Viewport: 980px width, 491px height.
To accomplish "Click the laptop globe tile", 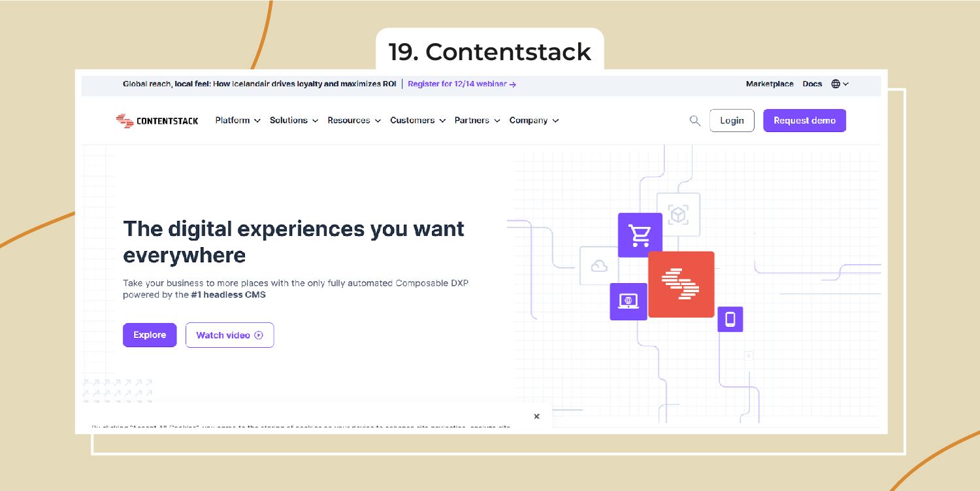I will (x=629, y=301).
